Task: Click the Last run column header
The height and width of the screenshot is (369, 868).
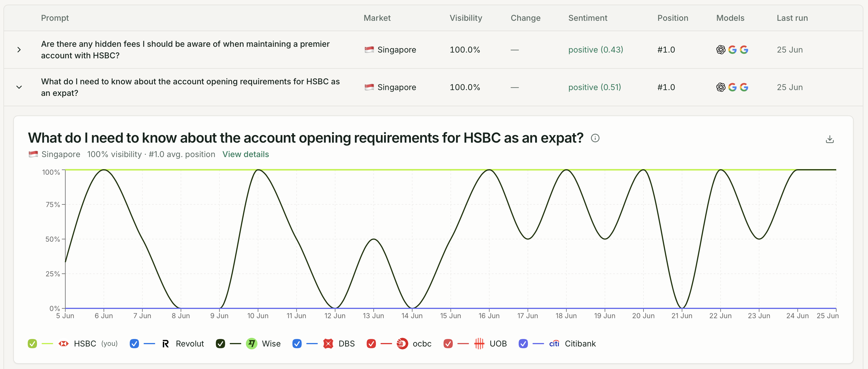Action: tap(792, 18)
